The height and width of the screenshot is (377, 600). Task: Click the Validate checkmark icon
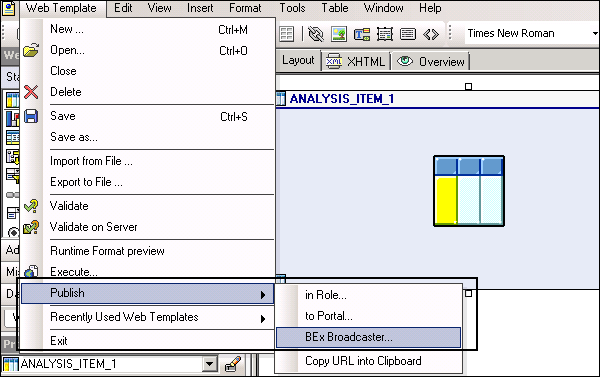pyautogui.click(x=31, y=206)
